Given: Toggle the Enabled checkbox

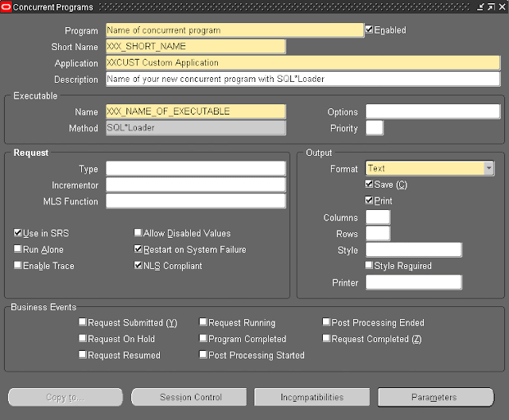Looking at the screenshot, I should click(369, 29).
